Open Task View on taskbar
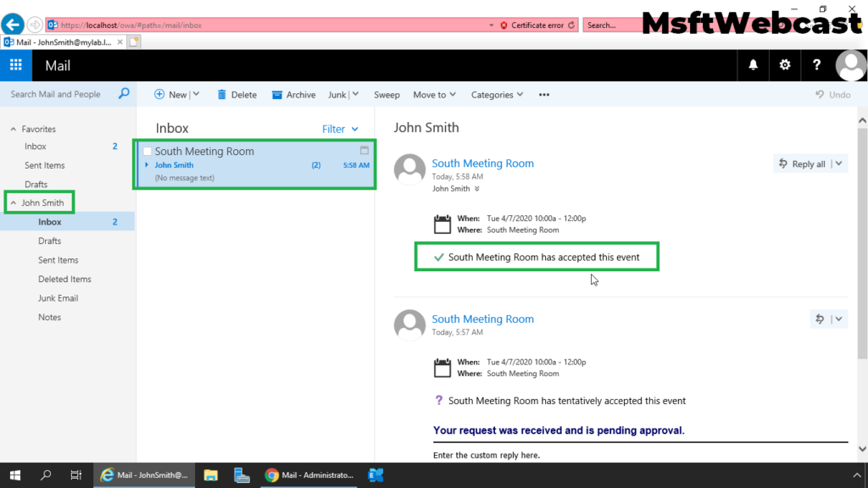 click(x=75, y=475)
